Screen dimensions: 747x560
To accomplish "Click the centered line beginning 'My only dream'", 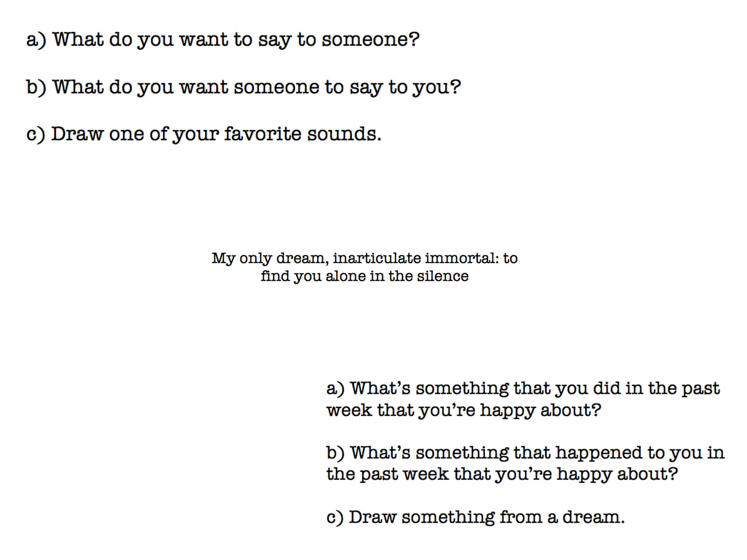I will pyautogui.click(x=364, y=258).
